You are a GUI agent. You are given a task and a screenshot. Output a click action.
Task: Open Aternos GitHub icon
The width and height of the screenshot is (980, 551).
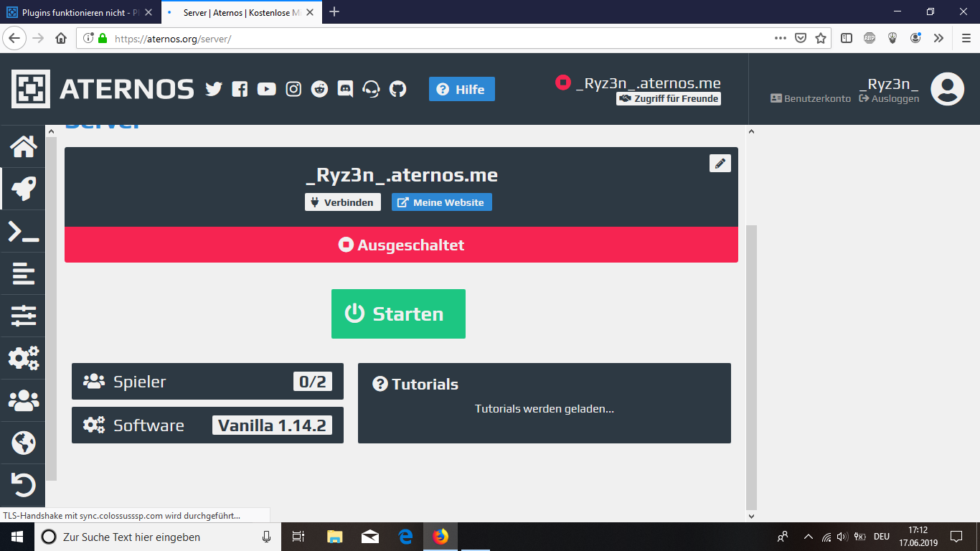[x=397, y=89]
